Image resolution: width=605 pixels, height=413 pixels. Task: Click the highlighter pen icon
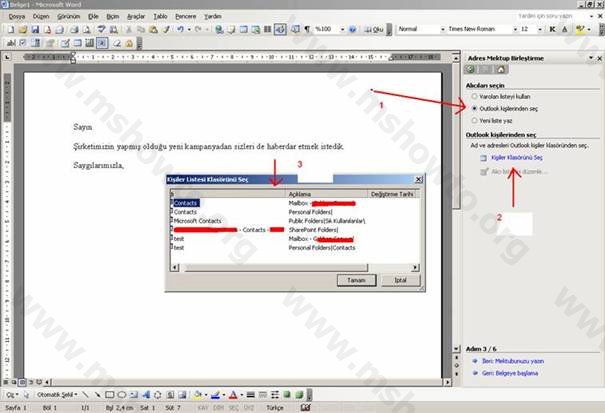click(x=579, y=29)
